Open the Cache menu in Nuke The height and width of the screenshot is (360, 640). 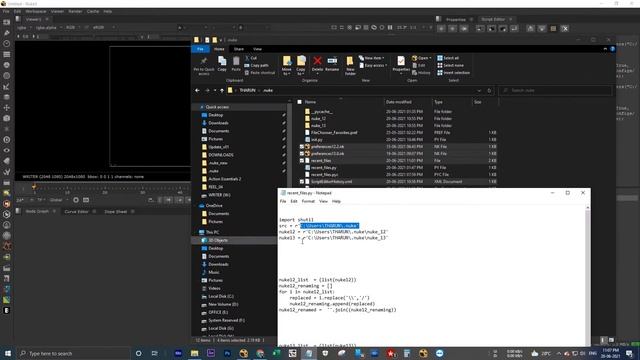coord(93,11)
